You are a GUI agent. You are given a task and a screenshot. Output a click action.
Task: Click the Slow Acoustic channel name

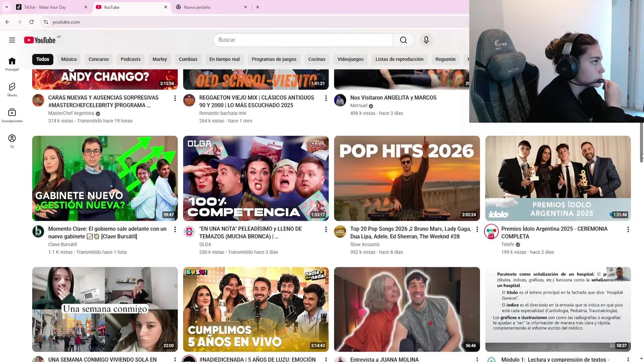[x=365, y=244]
